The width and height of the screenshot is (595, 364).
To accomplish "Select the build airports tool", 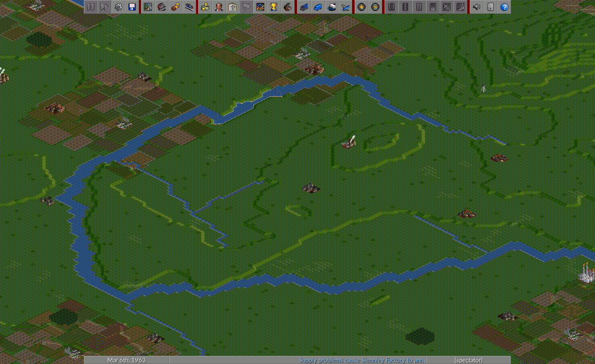I will point(446,7).
